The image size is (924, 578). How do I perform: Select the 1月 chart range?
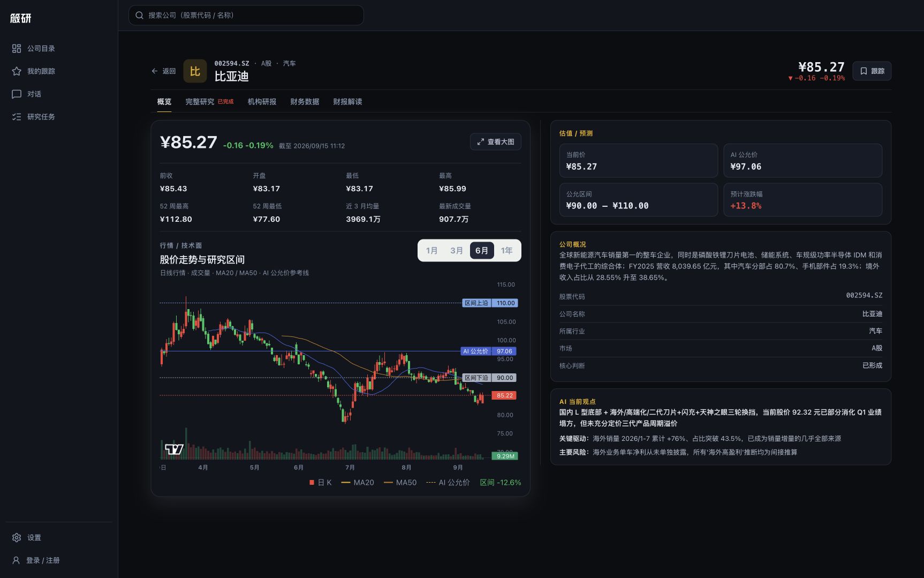431,251
